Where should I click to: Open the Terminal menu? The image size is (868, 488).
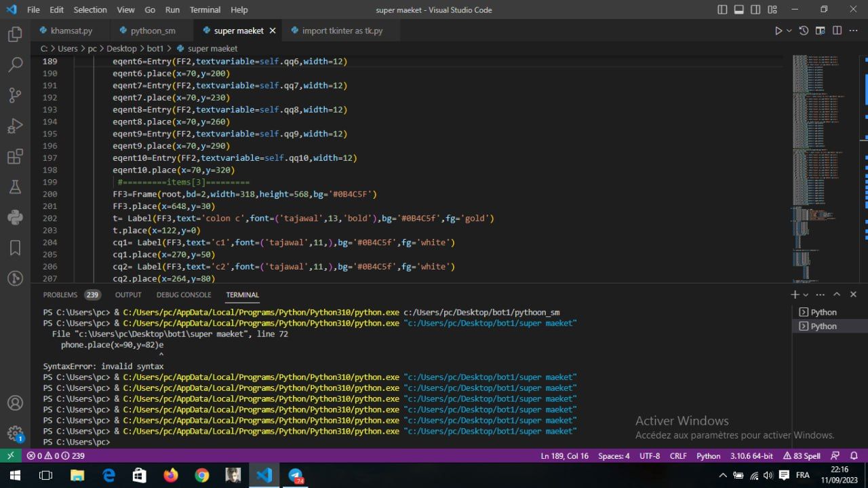[x=205, y=10]
